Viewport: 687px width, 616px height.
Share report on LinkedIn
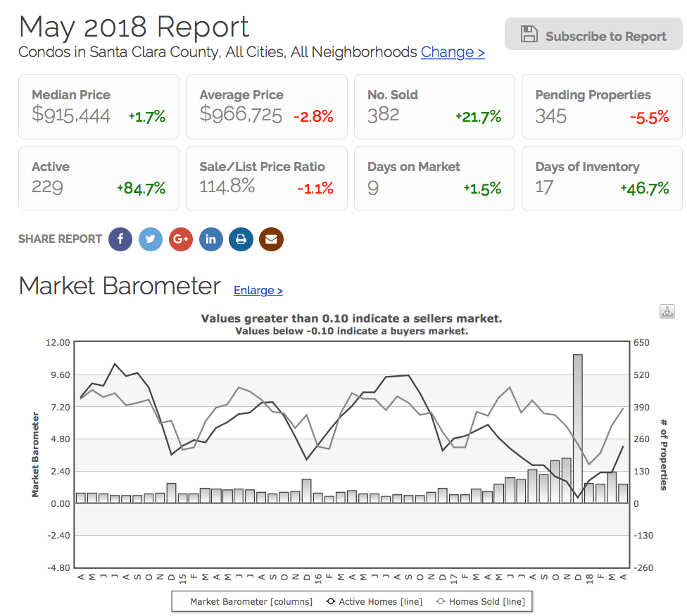click(x=211, y=239)
